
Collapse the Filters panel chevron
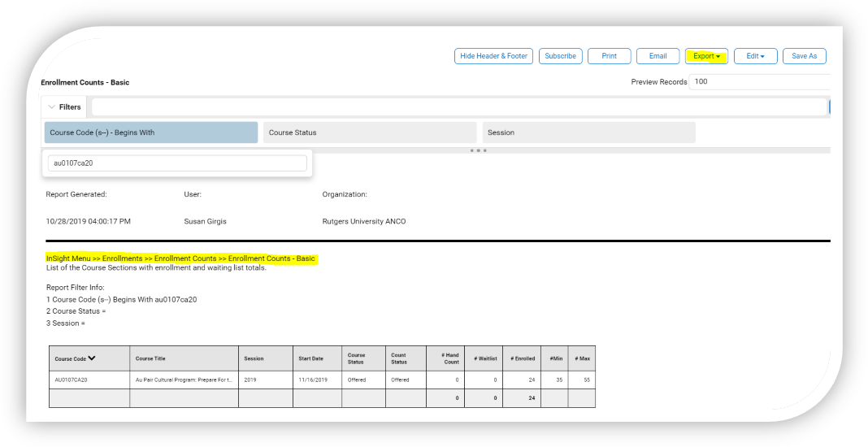[x=52, y=107]
